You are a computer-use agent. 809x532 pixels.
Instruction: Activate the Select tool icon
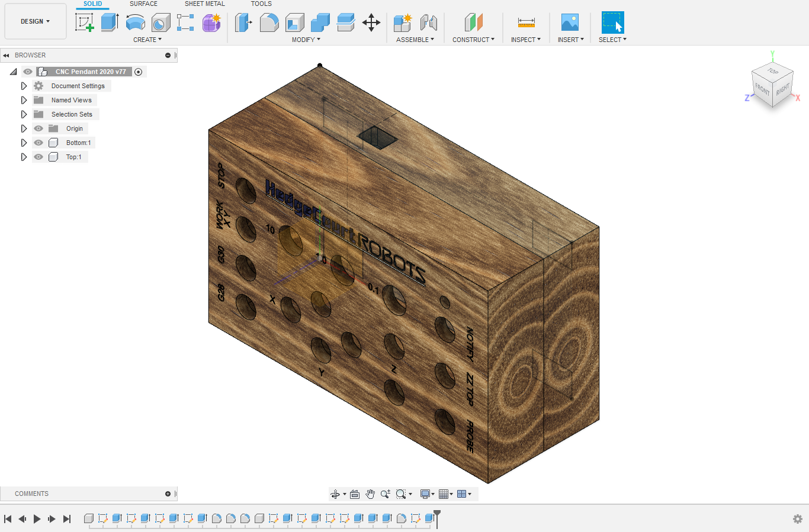pos(612,22)
